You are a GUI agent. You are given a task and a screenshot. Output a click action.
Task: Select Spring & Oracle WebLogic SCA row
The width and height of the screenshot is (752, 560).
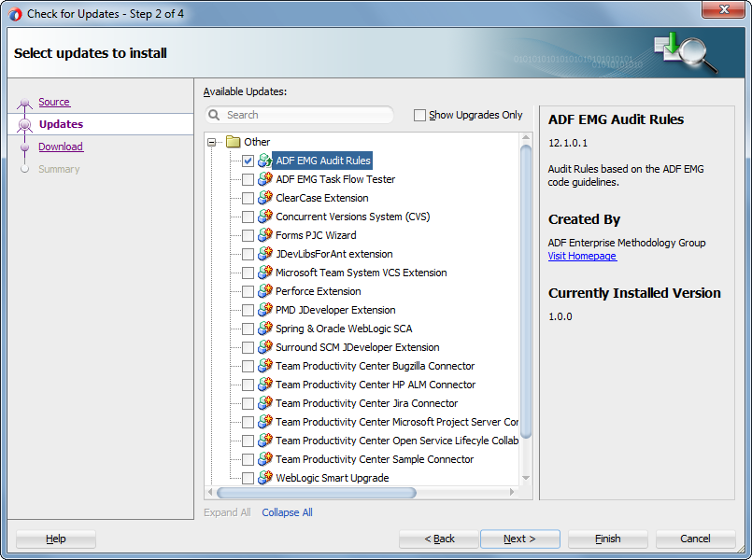pos(344,329)
